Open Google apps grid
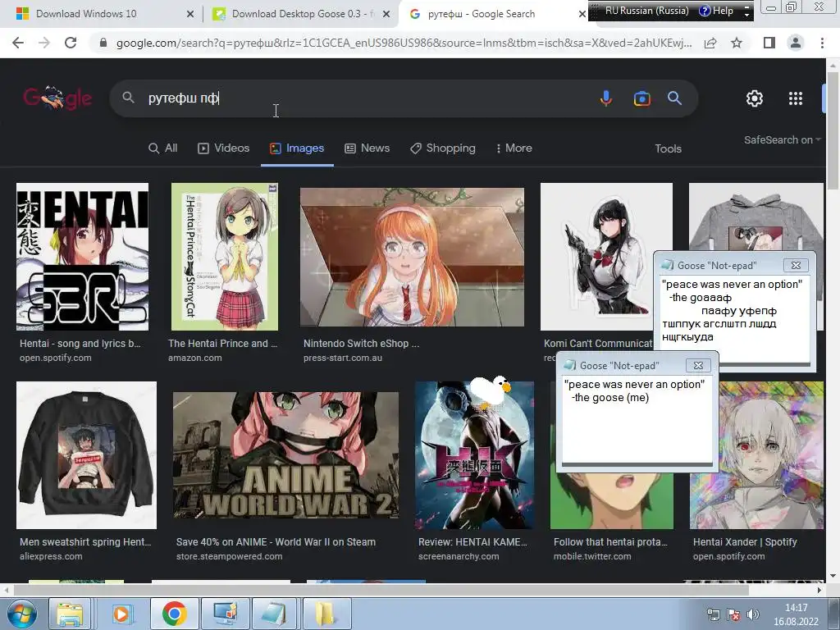This screenshot has width=840, height=630. click(x=796, y=98)
